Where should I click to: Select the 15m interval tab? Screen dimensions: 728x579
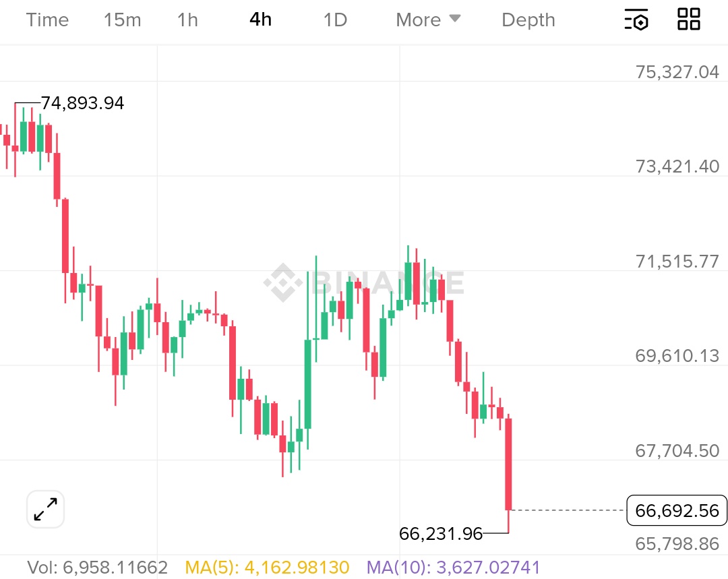[x=123, y=20]
